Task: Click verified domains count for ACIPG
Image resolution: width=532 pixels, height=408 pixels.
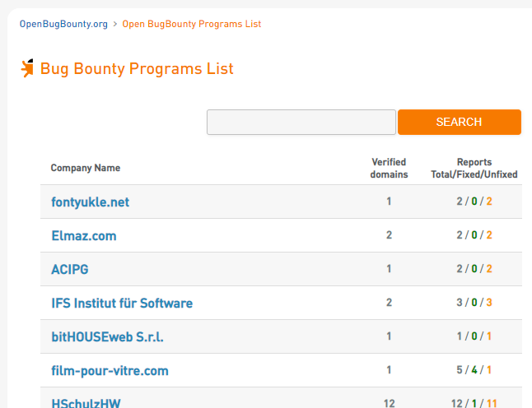Action: [x=390, y=269]
